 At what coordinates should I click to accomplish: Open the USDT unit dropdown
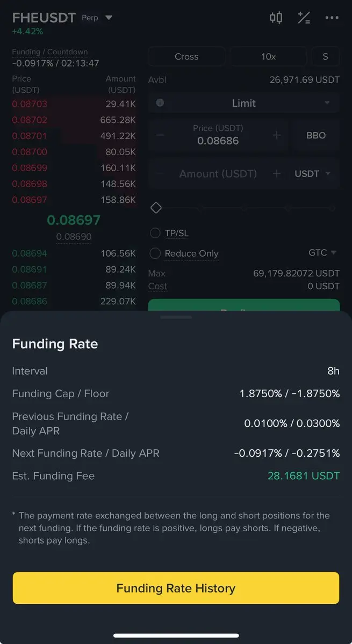(313, 173)
